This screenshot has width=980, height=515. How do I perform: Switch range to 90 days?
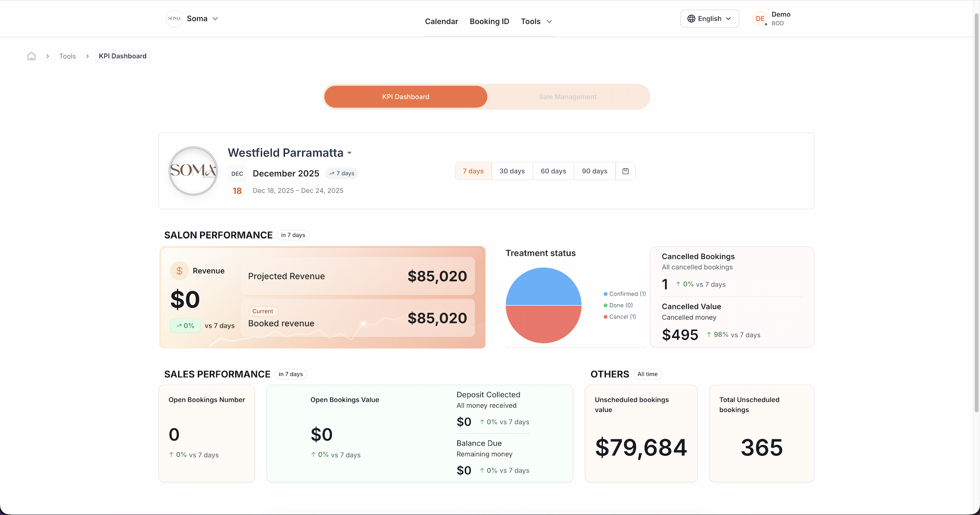(x=595, y=171)
